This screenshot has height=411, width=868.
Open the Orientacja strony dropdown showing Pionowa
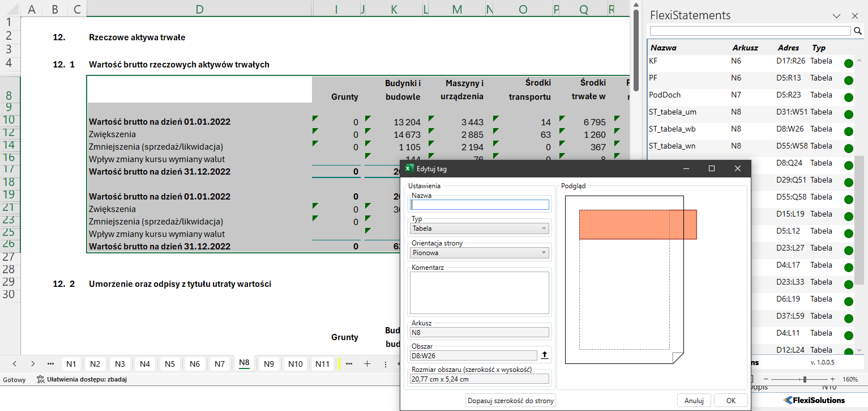[x=480, y=253]
